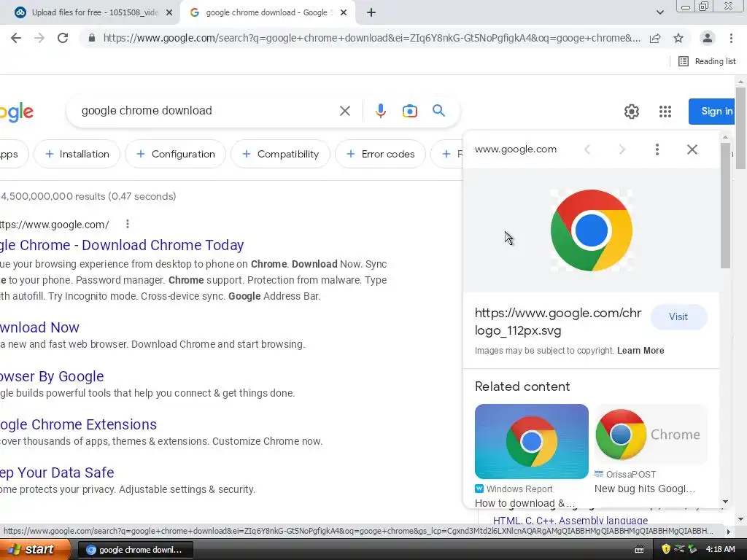
Task: Reload the current page
Action: tap(63, 38)
